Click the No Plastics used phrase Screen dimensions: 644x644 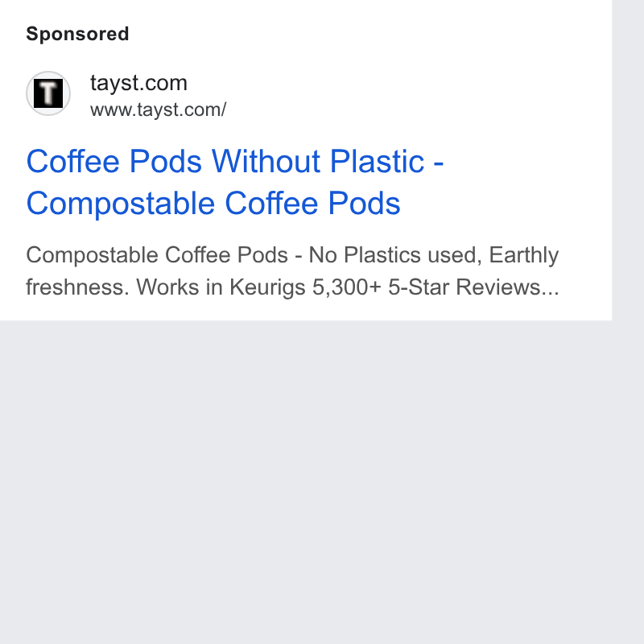(x=395, y=255)
